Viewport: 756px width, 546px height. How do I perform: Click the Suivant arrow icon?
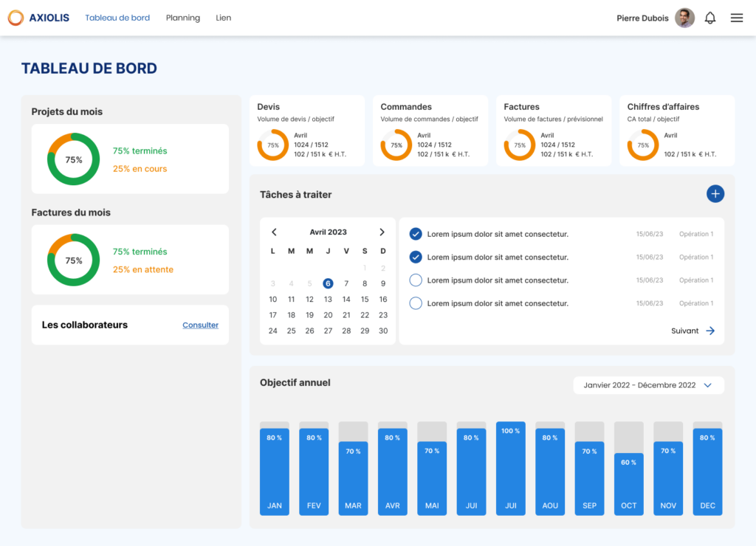(710, 331)
